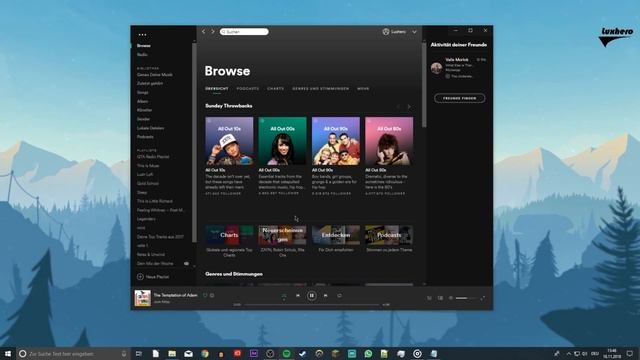
Task: Open the friend's avatar in activity panel
Action: tap(436, 68)
